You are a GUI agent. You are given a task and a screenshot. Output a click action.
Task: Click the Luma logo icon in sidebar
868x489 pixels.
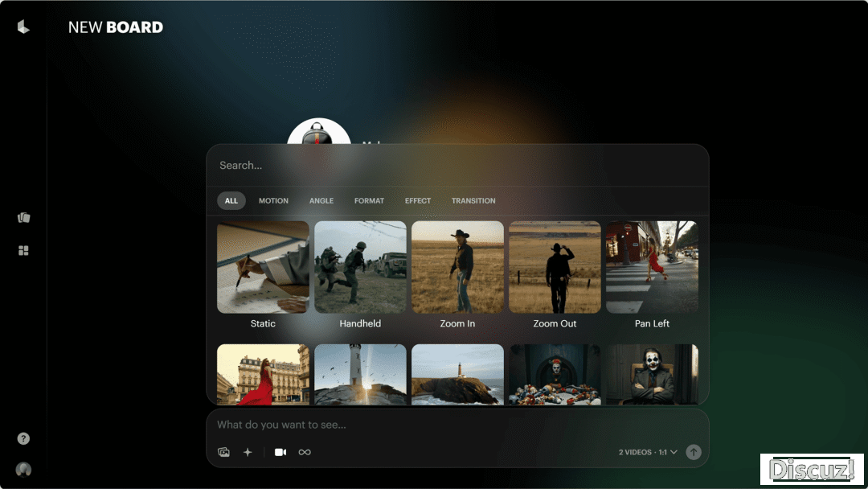pyautogui.click(x=23, y=27)
